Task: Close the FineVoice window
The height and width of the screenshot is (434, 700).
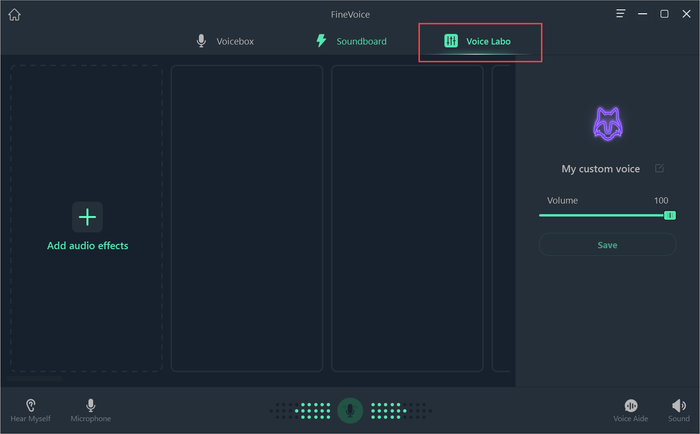Action: (x=687, y=14)
